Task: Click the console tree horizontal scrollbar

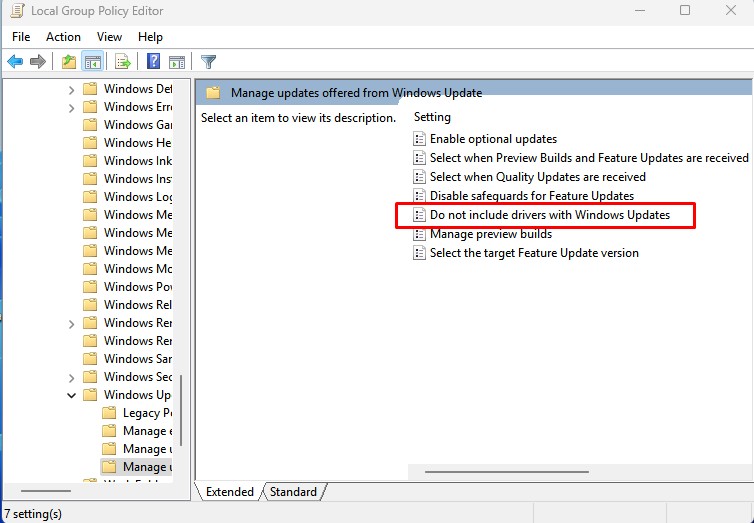Action: pos(46,491)
